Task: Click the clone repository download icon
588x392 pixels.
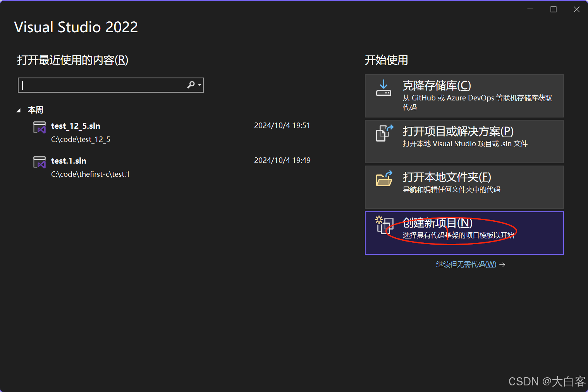Action: [383, 88]
